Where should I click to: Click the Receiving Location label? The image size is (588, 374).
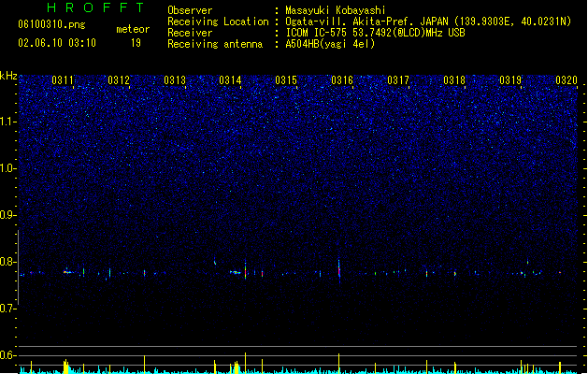pyautogui.click(x=218, y=22)
